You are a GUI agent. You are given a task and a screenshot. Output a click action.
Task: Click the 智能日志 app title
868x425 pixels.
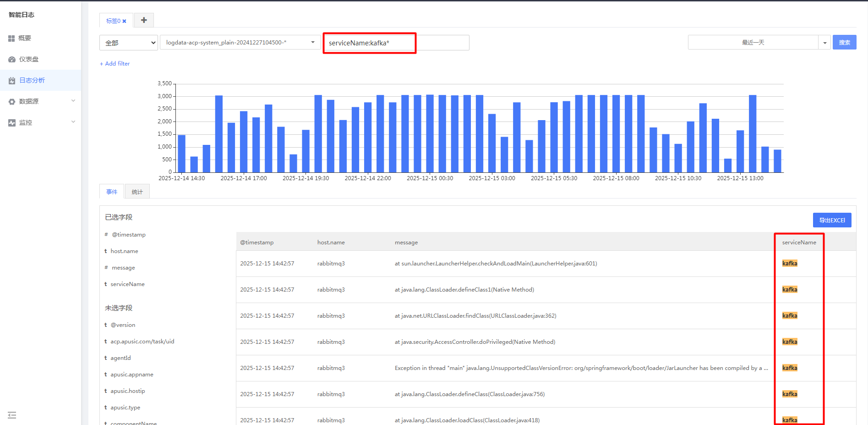click(x=22, y=15)
